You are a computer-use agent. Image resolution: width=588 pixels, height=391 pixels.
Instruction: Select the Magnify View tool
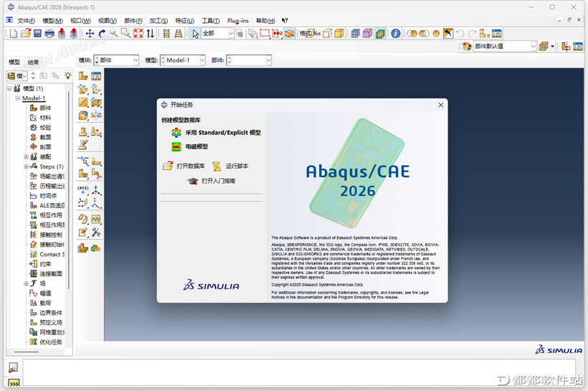coord(113,34)
